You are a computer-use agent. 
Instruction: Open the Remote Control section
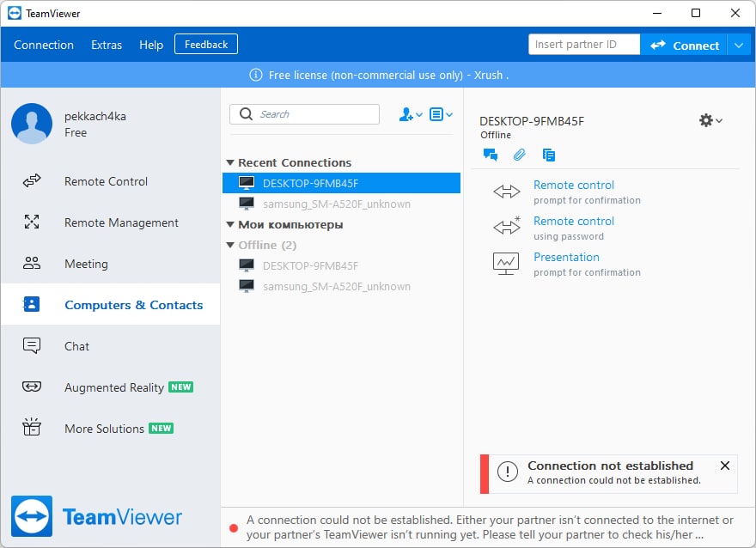click(x=111, y=181)
